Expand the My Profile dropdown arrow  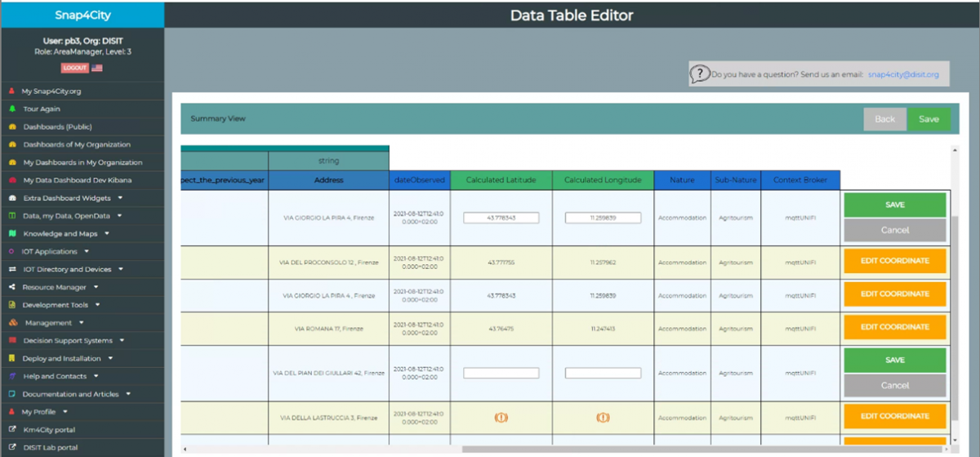point(65,411)
